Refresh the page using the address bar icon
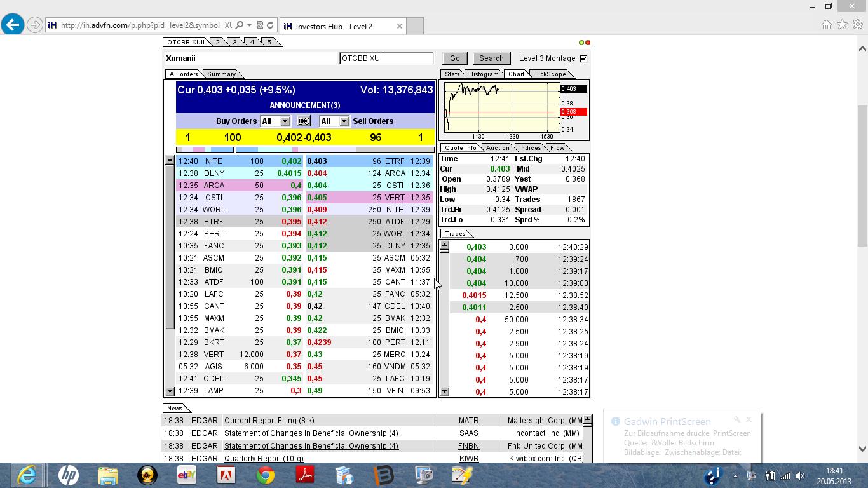 270,25
